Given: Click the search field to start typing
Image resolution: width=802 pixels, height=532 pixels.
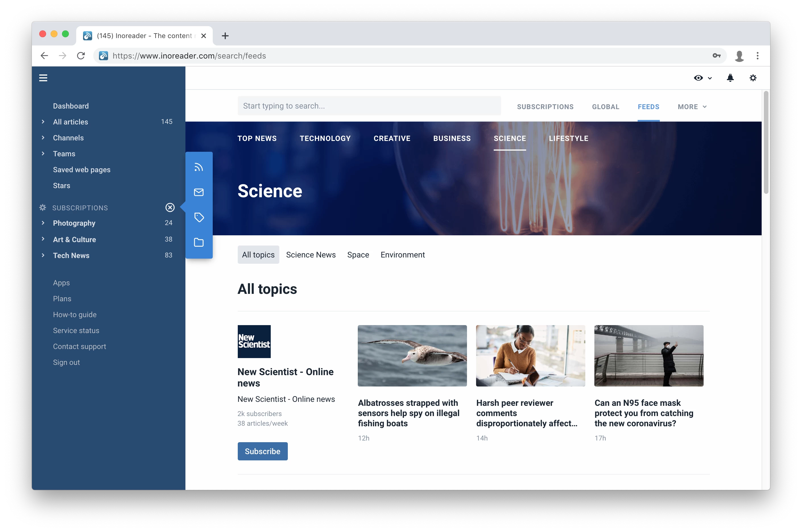Looking at the screenshot, I should (x=369, y=105).
